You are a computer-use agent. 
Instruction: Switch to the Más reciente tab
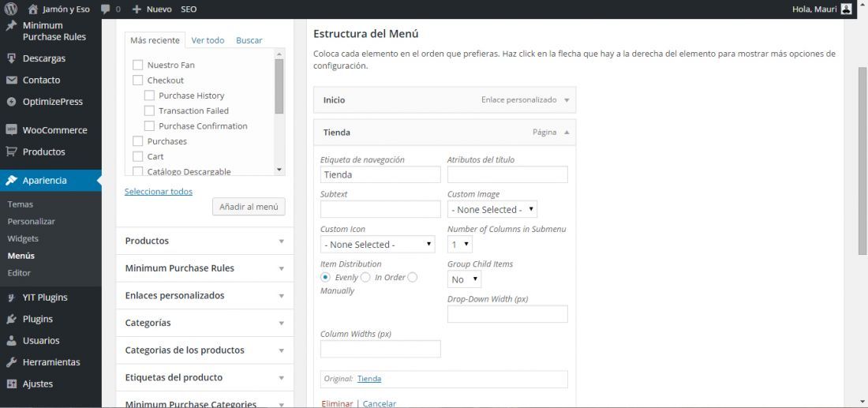(x=155, y=40)
